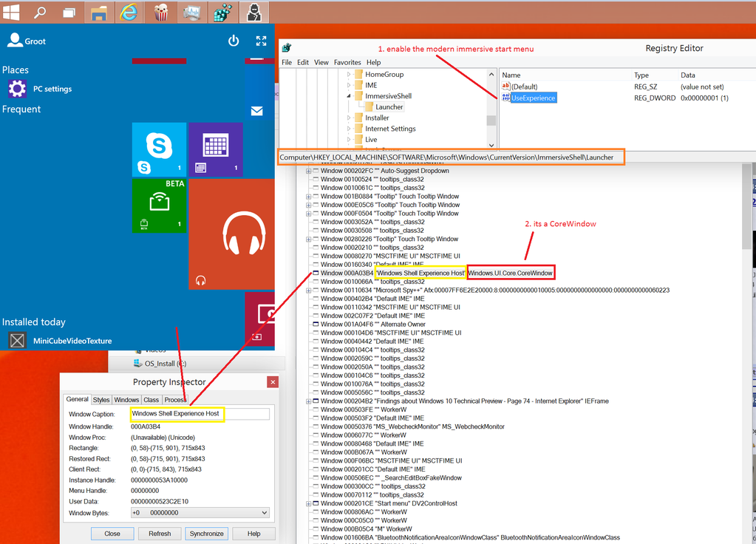Viewport: 756px width, 544px height.
Task: Open the Music headphones tile
Action: [231, 234]
